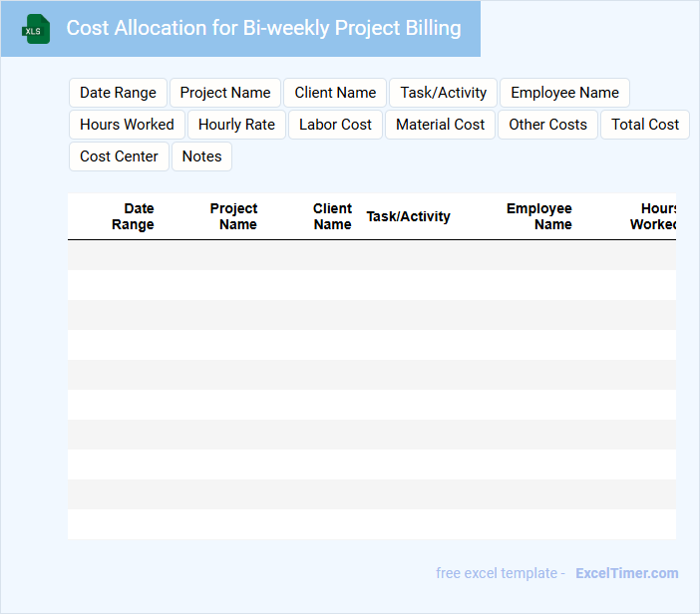Select the Hours Worked tag

[127, 125]
